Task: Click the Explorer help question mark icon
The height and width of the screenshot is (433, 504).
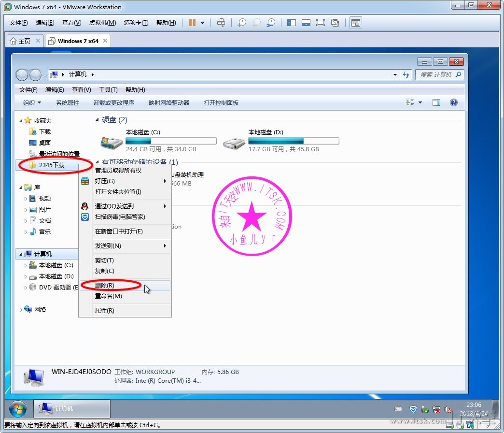Action: pyautogui.click(x=453, y=102)
